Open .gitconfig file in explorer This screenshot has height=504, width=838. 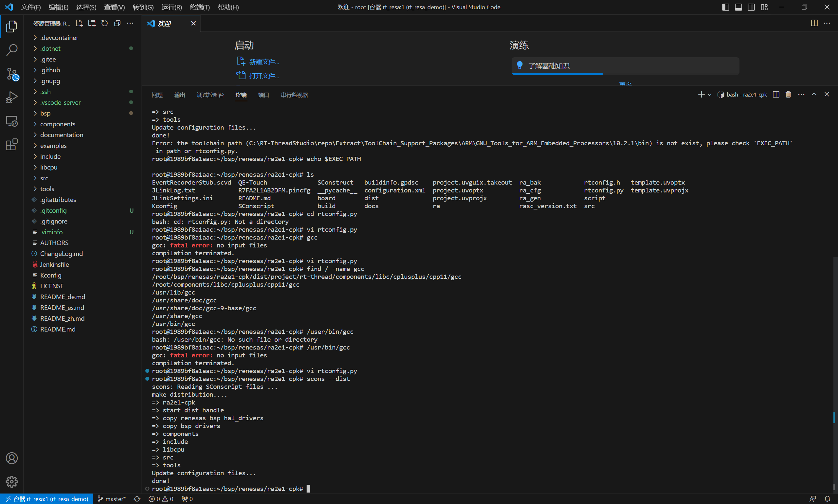82,210
